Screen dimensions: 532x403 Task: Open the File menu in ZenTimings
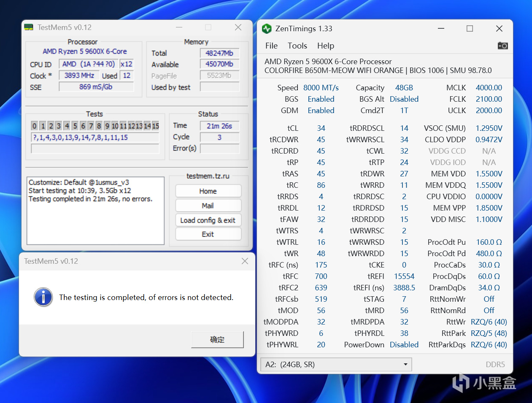(271, 46)
